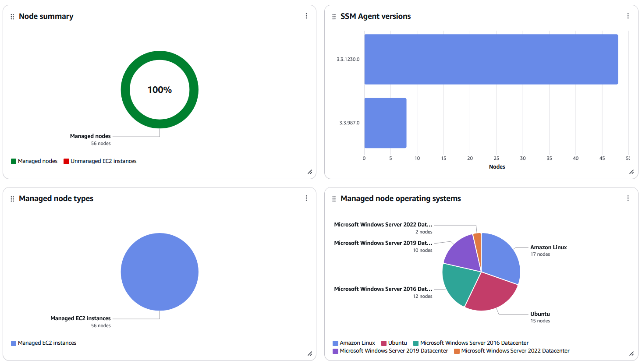
Task: Select the Amazon Linux pie slice
Action: [x=502, y=258]
